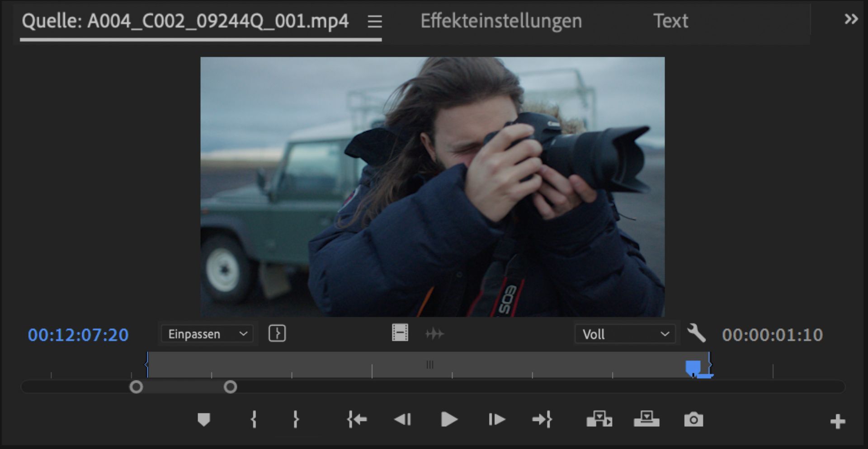Viewport: 868px width, 449px height.
Task: Open the Einpassen zoom level dropdown
Action: [x=208, y=334]
